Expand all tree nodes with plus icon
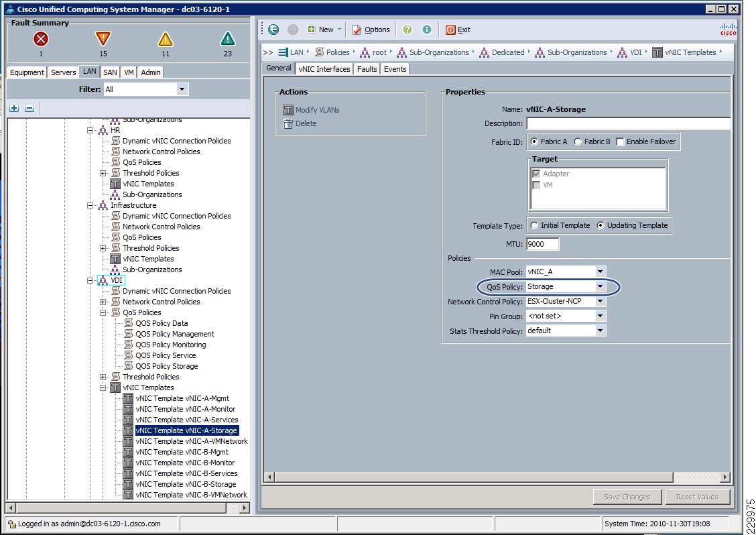The image size is (756, 535). (14, 108)
